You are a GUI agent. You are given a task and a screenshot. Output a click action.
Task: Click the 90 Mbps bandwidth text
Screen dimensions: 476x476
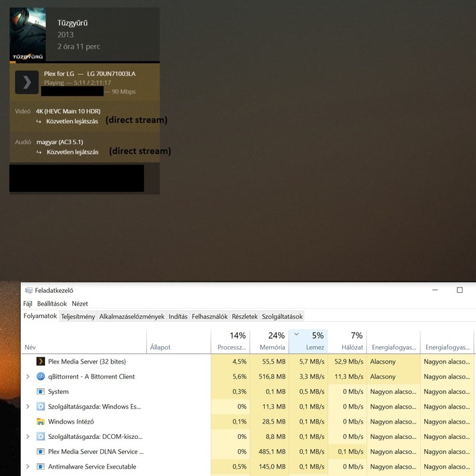124,92
